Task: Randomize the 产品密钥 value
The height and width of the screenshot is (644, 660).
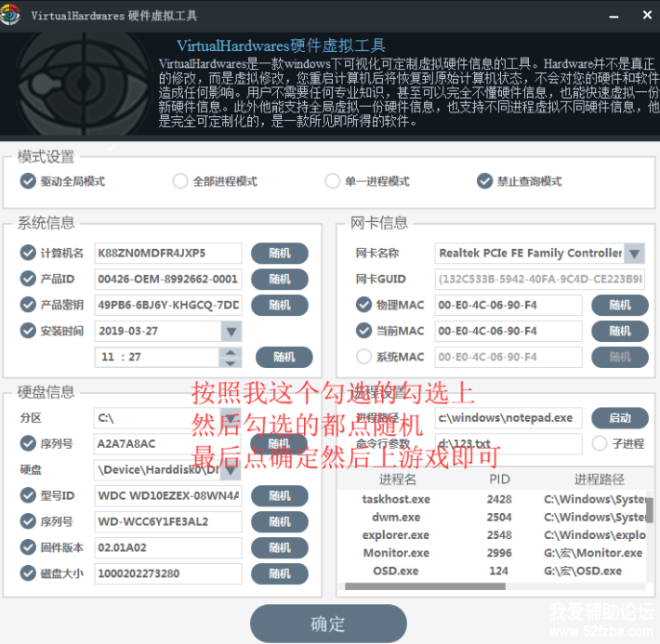Action: (280, 305)
